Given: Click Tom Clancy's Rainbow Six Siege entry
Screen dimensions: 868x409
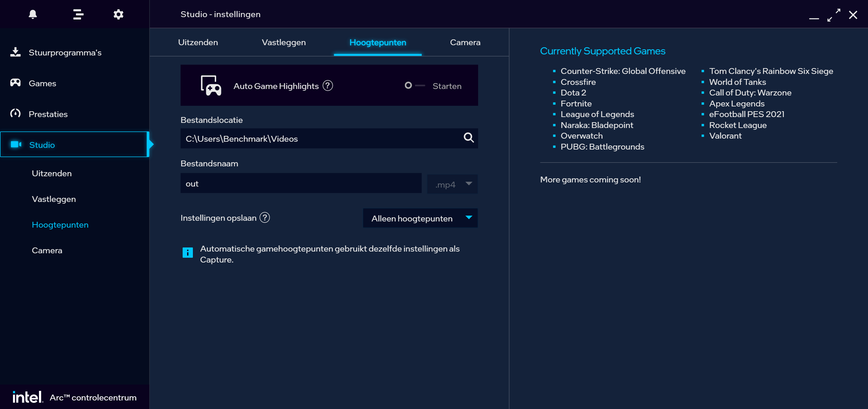Looking at the screenshot, I should (771, 71).
